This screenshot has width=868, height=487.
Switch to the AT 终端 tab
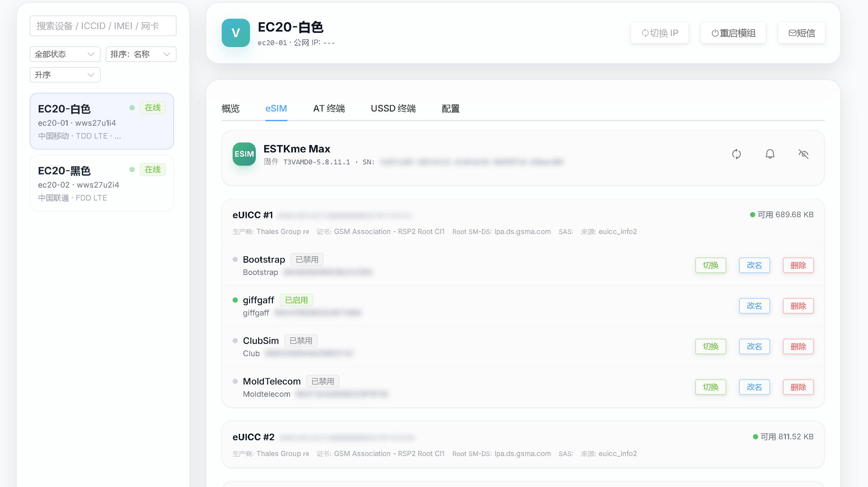(x=329, y=109)
